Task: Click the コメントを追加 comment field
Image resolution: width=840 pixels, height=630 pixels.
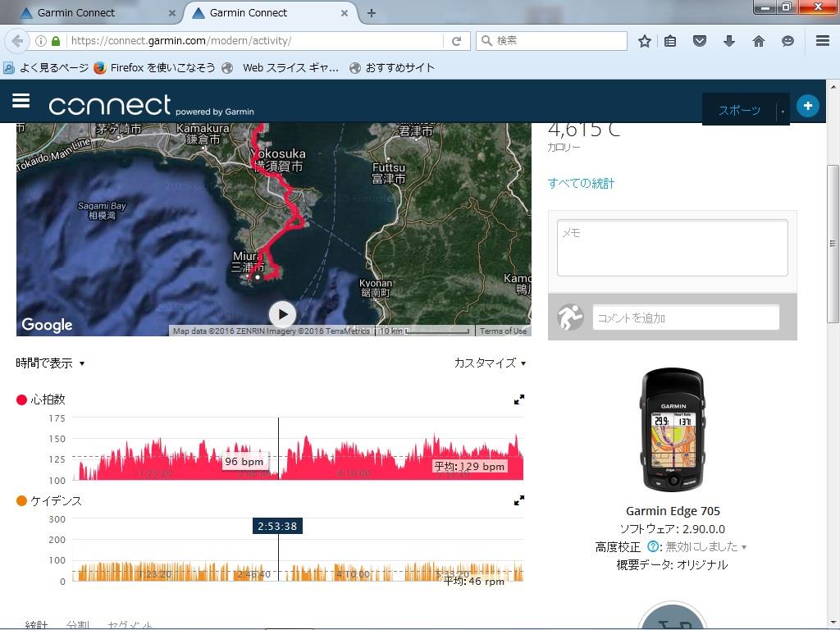Action: (x=686, y=317)
